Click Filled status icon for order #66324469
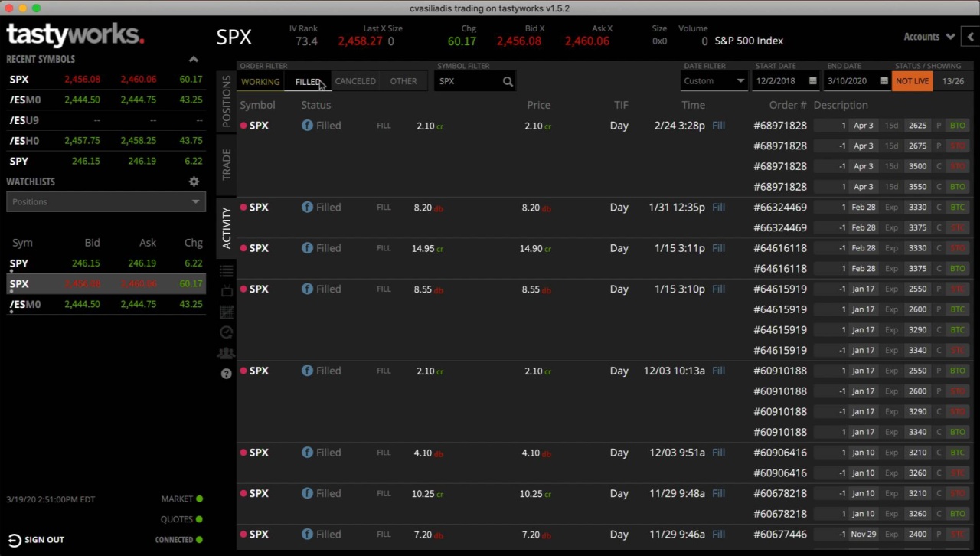Image resolution: width=980 pixels, height=556 pixels. 307,208
